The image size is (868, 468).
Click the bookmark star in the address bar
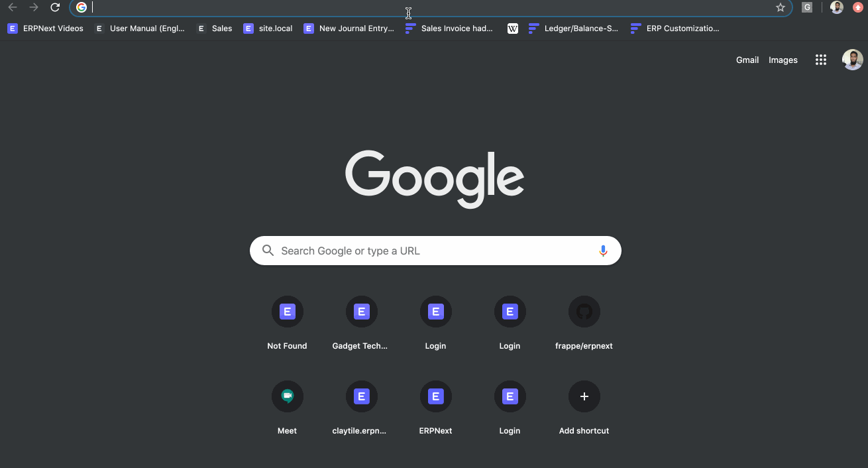click(781, 8)
